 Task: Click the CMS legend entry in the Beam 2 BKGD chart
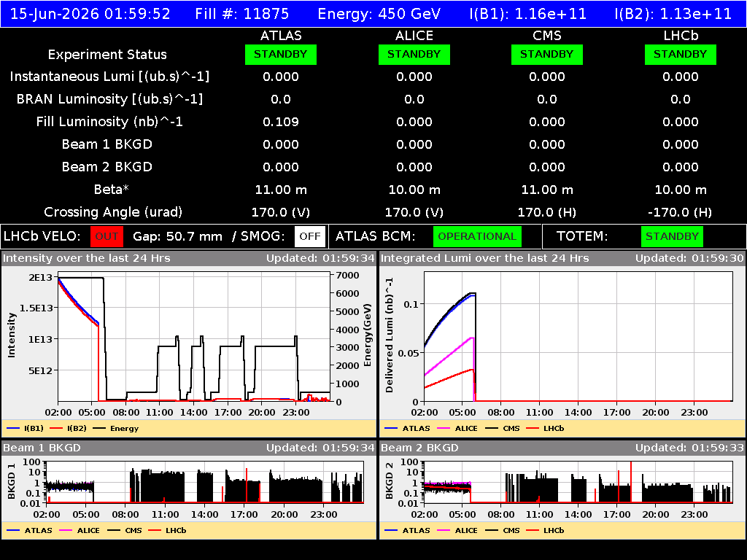click(x=503, y=530)
